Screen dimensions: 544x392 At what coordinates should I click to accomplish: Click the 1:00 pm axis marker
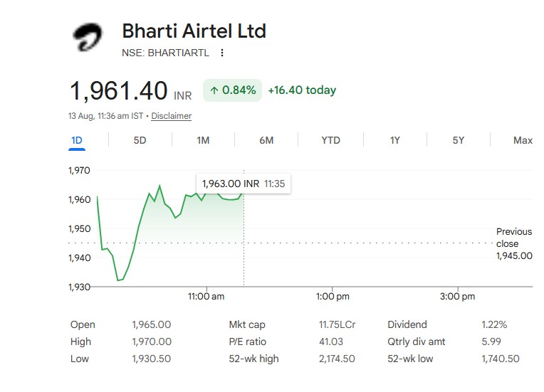pyautogui.click(x=333, y=297)
